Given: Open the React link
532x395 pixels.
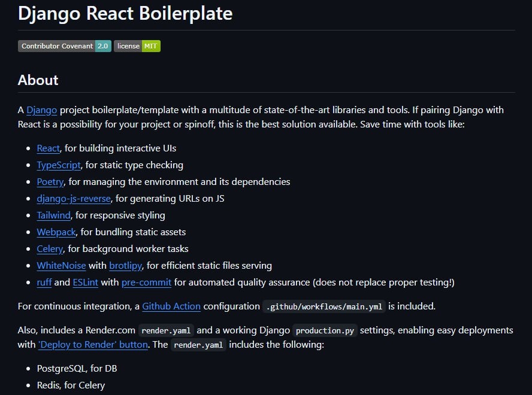Looking at the screenshot, I should [x=49, y=148].
